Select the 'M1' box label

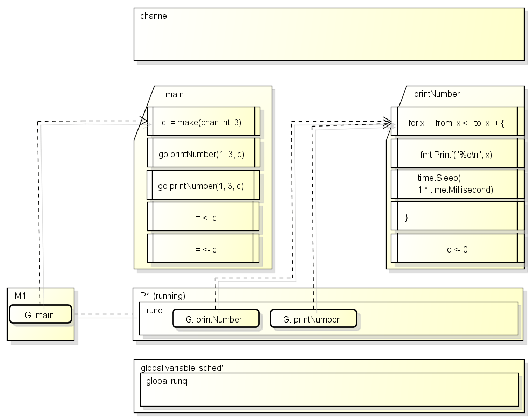click(x=20, y=296)
